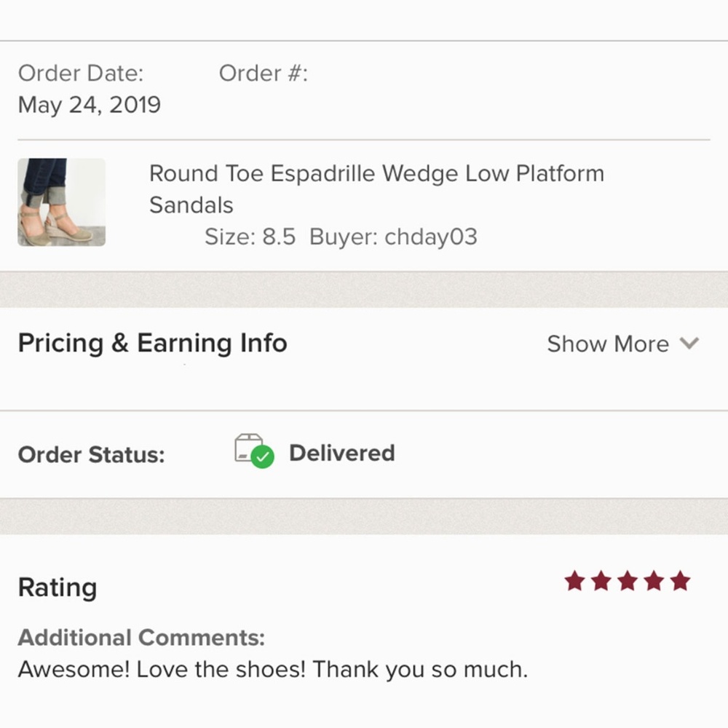728x728 pixels.
Task: Click the first rating star
Action: pos(575,581)
